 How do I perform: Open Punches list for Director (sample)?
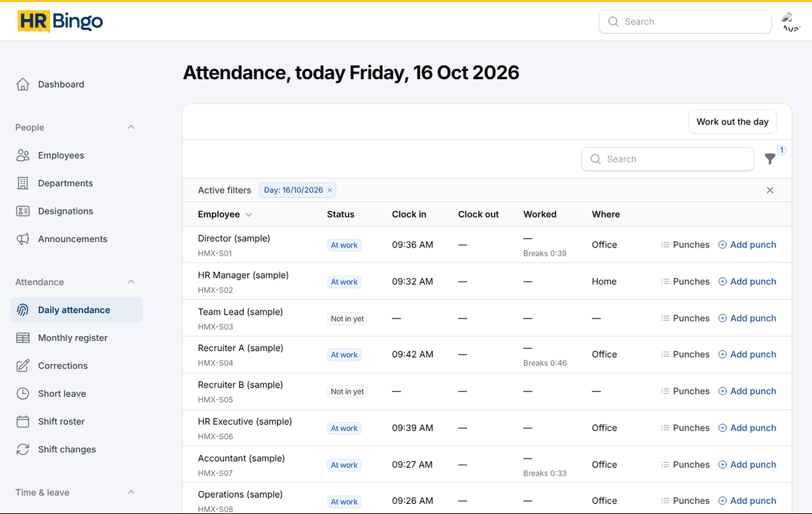(685, 245)
